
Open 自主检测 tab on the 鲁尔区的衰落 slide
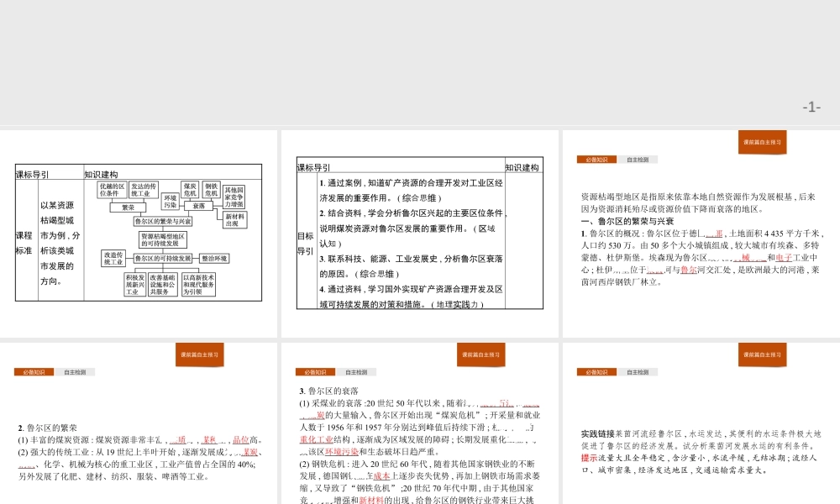[x=356, y=371]
